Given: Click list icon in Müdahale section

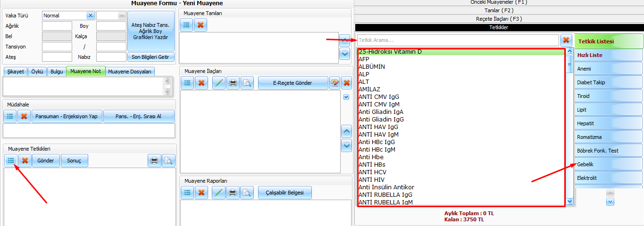Looking at the screenshot, I should coord(10,116).
